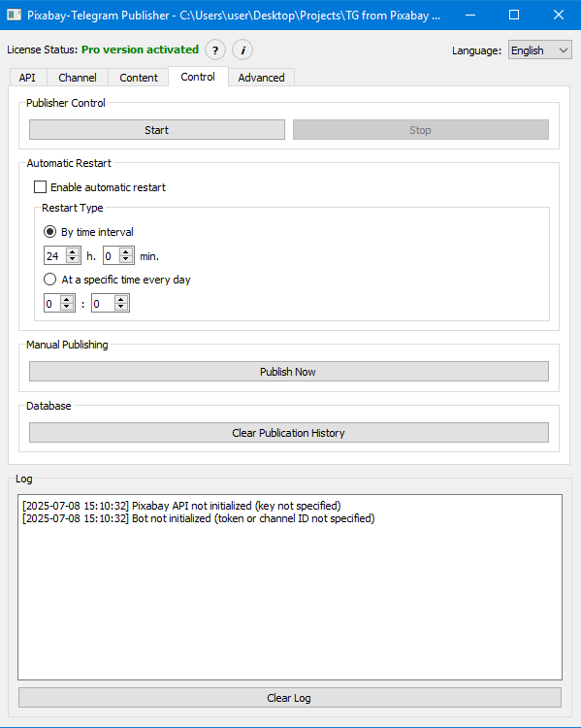This screenshot has width=581, height=728.
Task: Start the publisher
Action: [x=157, y=130]
